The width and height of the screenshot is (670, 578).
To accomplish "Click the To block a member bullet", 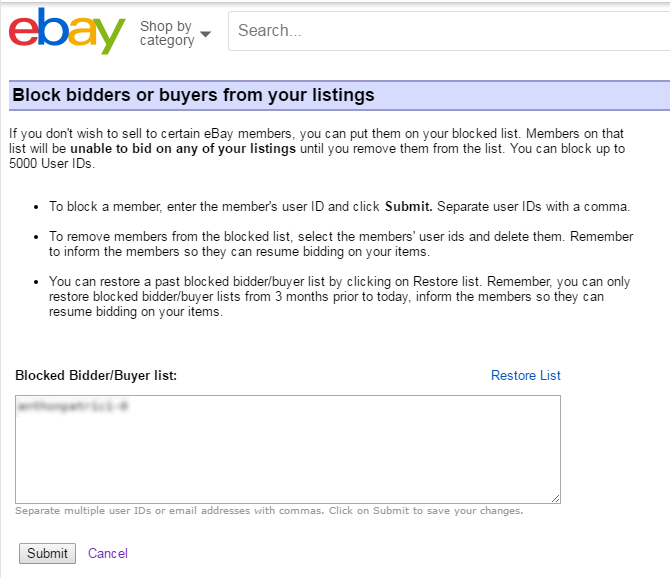I will point(339,206).
